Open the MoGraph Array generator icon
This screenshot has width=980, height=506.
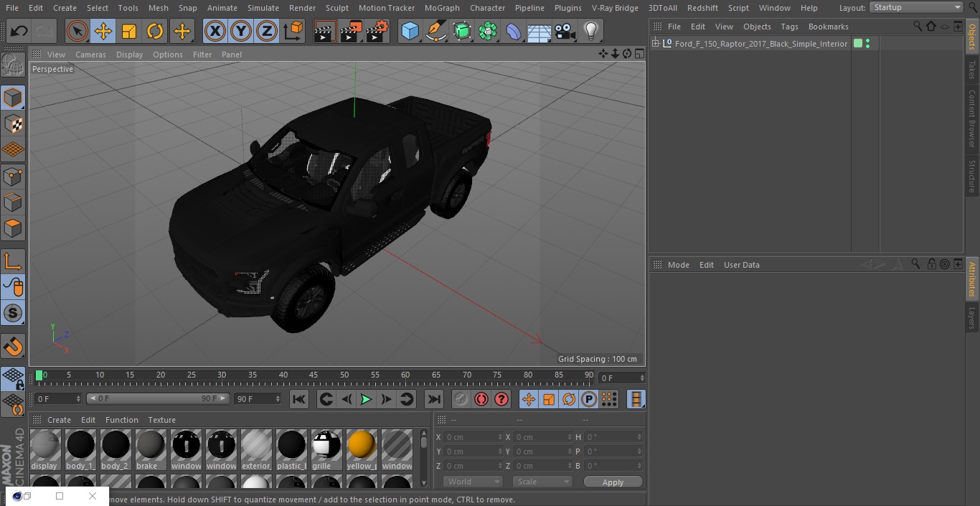(488, 31)
